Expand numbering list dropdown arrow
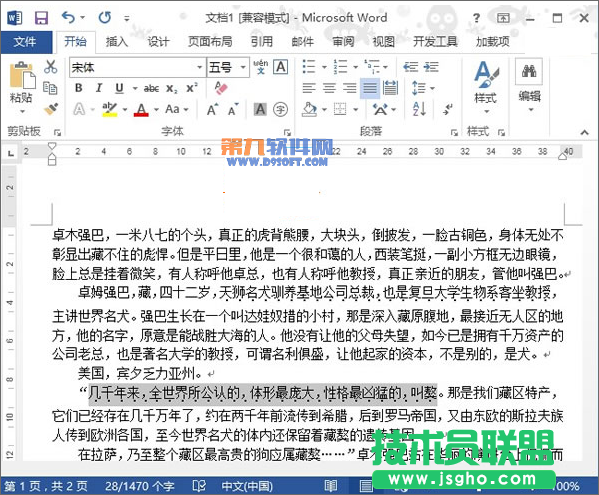 [355, 67]
